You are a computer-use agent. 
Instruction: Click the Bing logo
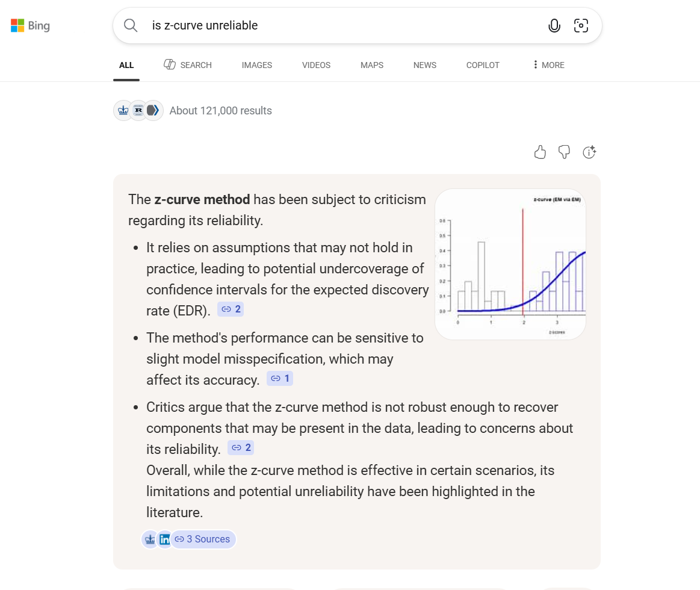(x=30, y=26)
